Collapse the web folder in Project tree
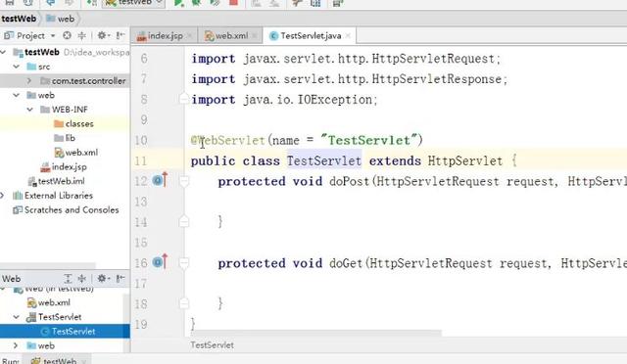This screenshot has height=364, width=627. [x=17, y=95]
